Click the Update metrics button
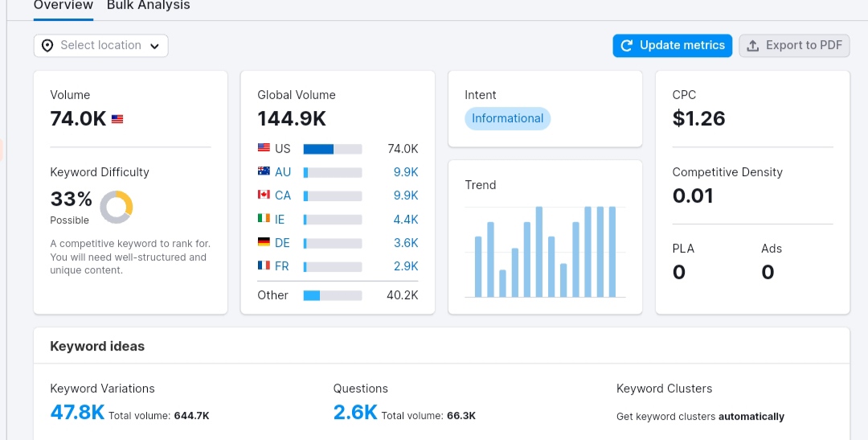868x440 pixels. tap(673, 45)
